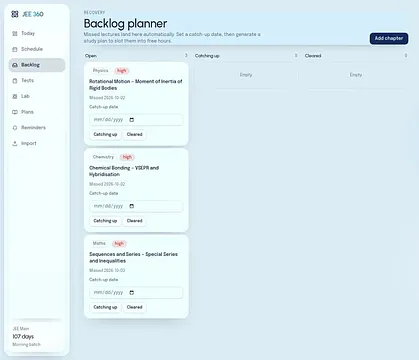Click the High badge on Maths card
This screenshot has width=419, height=360.
pyautogui.click(x=119, y=243)
